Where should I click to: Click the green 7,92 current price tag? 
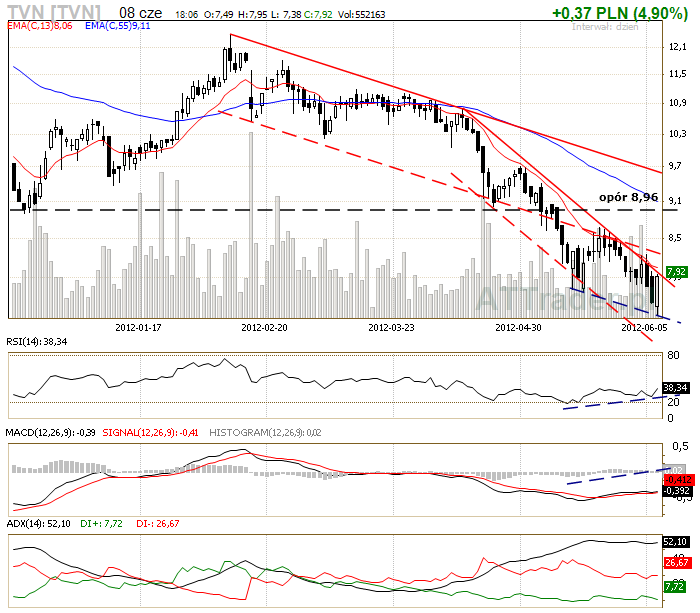(x=676, y=271)
